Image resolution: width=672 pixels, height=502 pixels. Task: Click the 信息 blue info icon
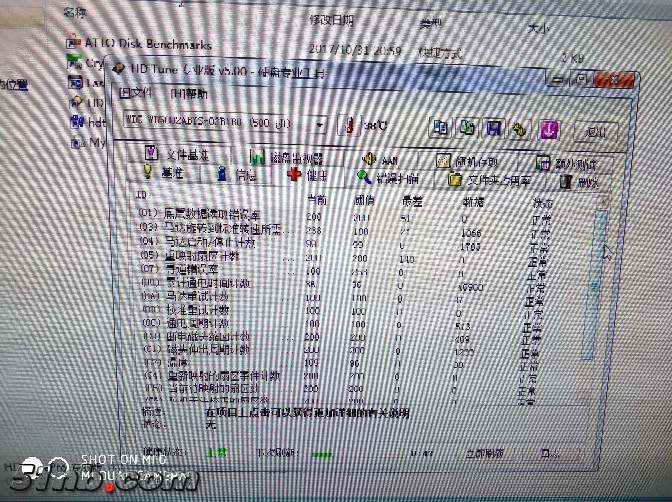222,173
